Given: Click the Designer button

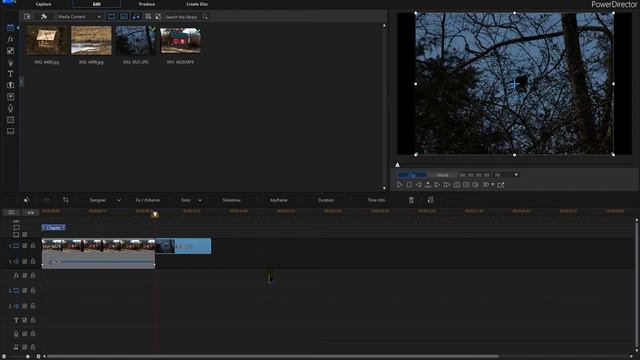Looking at the screenshot, I should pyautogui.click(x=98, y=200).
